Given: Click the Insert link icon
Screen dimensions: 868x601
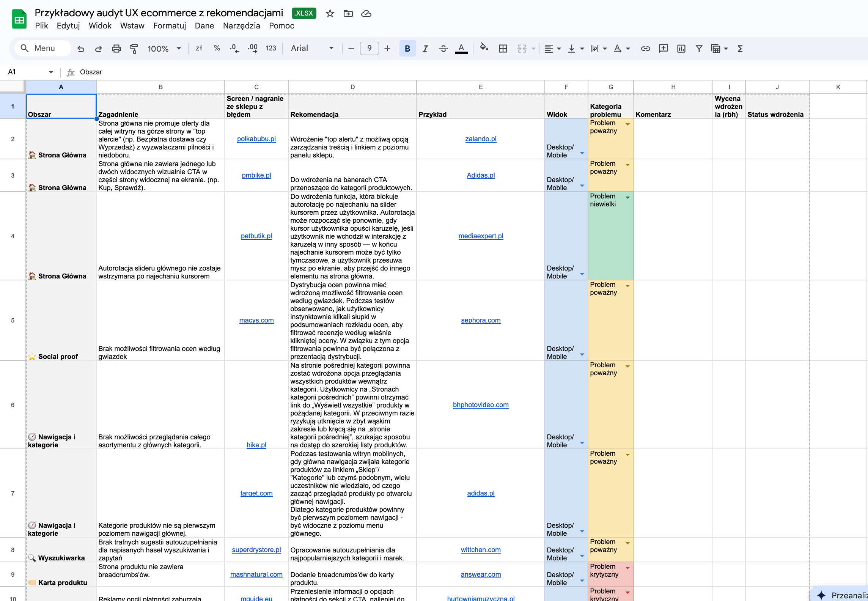Looking at the screenshot, I should click(x=645, y=49).
